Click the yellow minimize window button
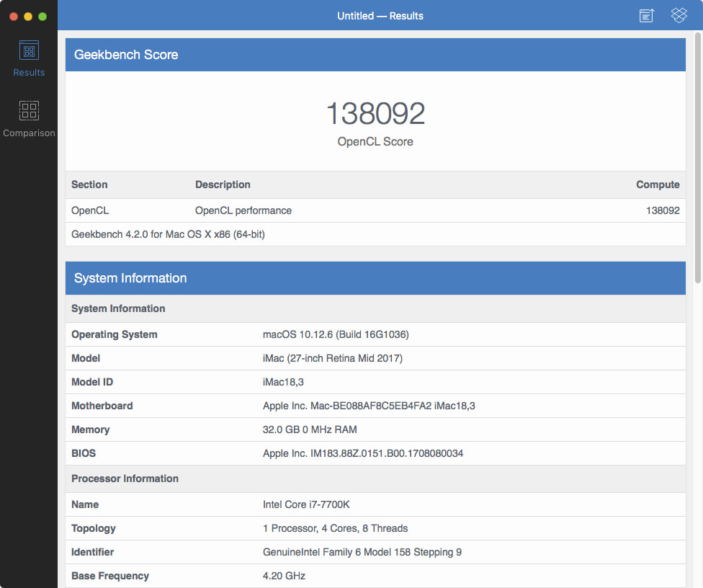 [28, 17]
